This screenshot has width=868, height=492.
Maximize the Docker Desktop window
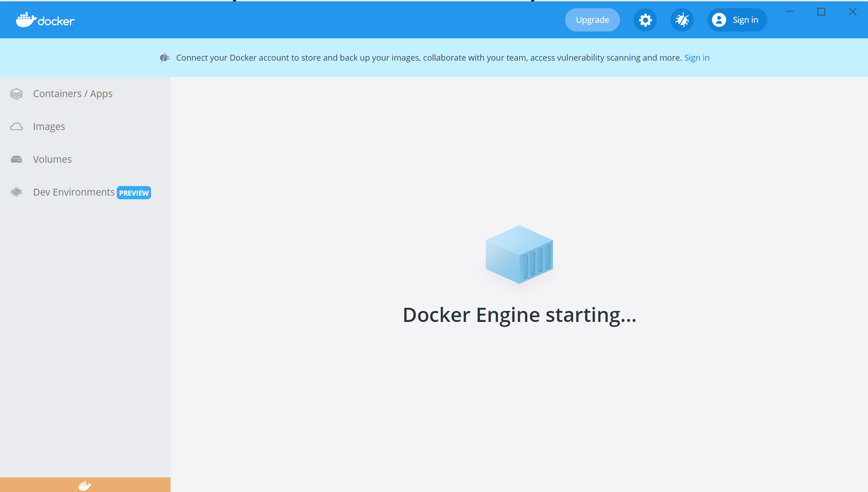coord(821,12)
